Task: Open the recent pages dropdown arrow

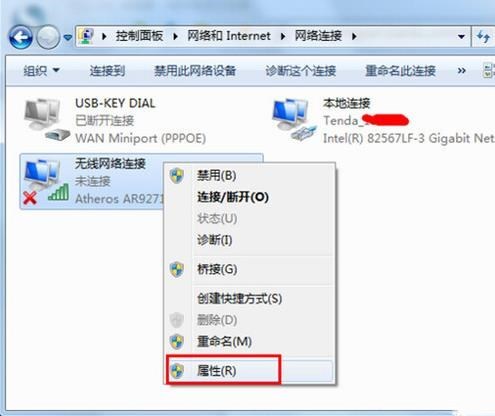Action: coord(68,38)
